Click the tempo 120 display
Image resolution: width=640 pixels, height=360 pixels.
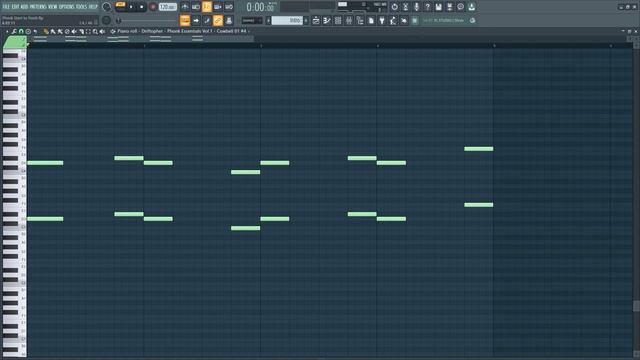tap(168, 7)
